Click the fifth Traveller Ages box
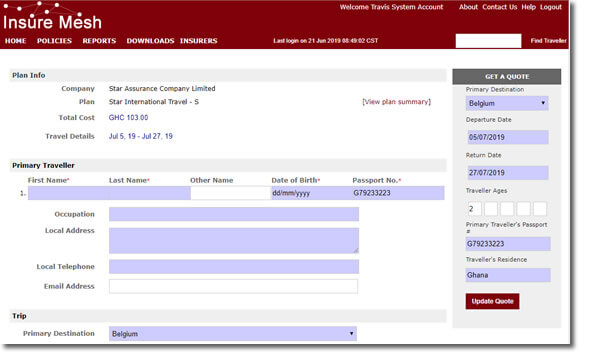Viewport: 590px width, 360px height. coord(540,209)
